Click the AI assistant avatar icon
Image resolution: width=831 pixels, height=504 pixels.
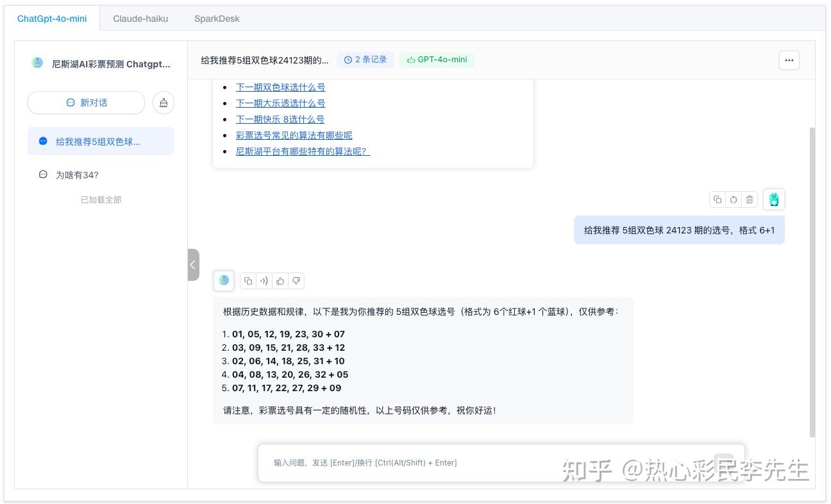click(x=224, y=280)
